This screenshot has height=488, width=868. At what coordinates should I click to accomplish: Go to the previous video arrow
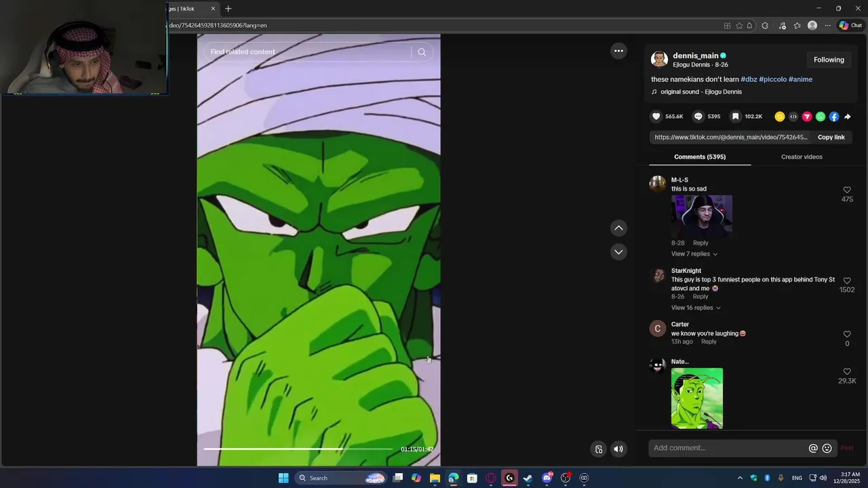(x=618, y=228)
